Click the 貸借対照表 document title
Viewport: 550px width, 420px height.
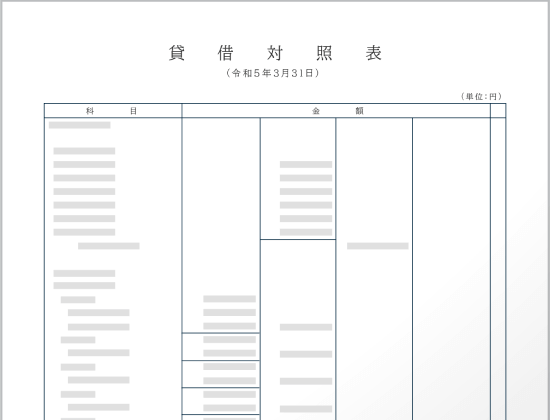click(275, 53)
